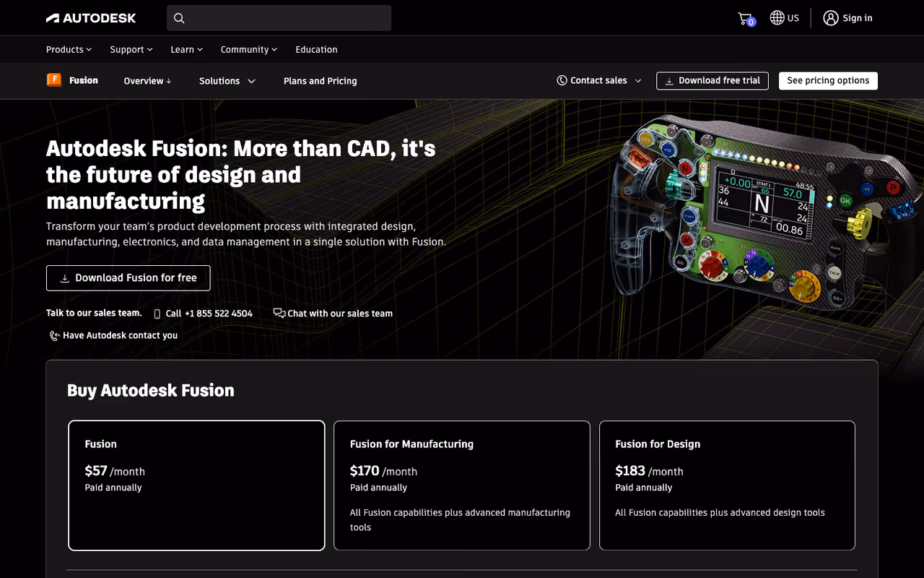This screenshot has width=924, height=578.
Task: Click the download icon in Download free trial
Action: 669,81
